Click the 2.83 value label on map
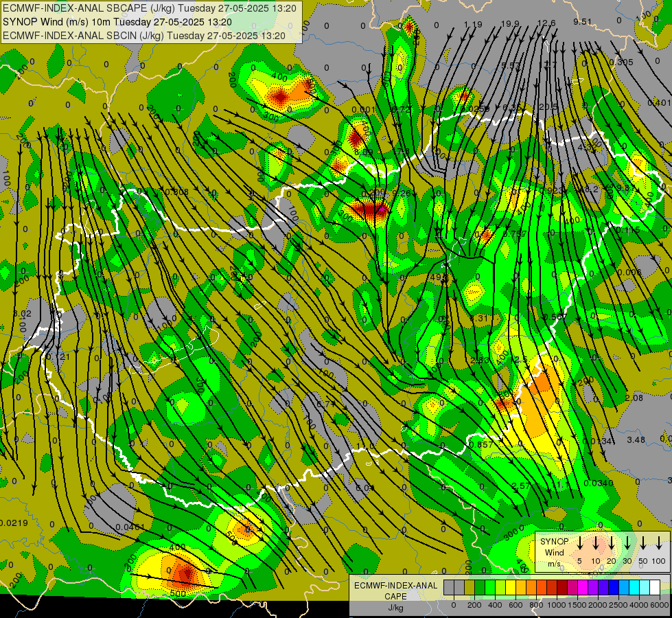The image size is (672, 618). coord(479,360)
